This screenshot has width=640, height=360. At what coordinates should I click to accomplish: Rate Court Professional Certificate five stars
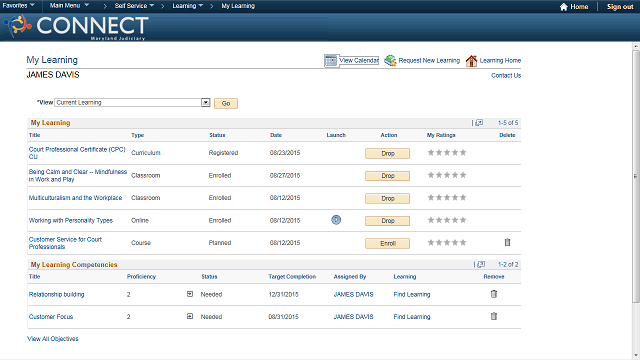coord(463,153)
